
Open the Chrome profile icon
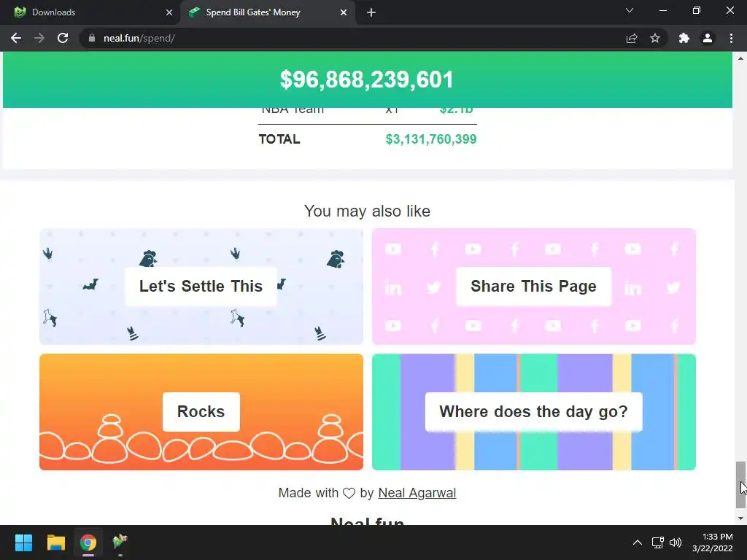click(x=708, y=38)
